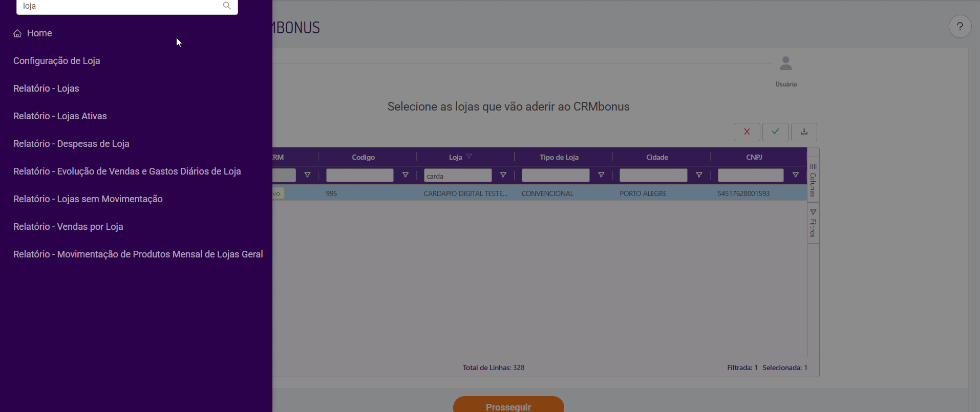Open Relatório - Movimentação de Produtos Mensal
Viewport: 980px width, 412px height.
(x=138, y=254)
